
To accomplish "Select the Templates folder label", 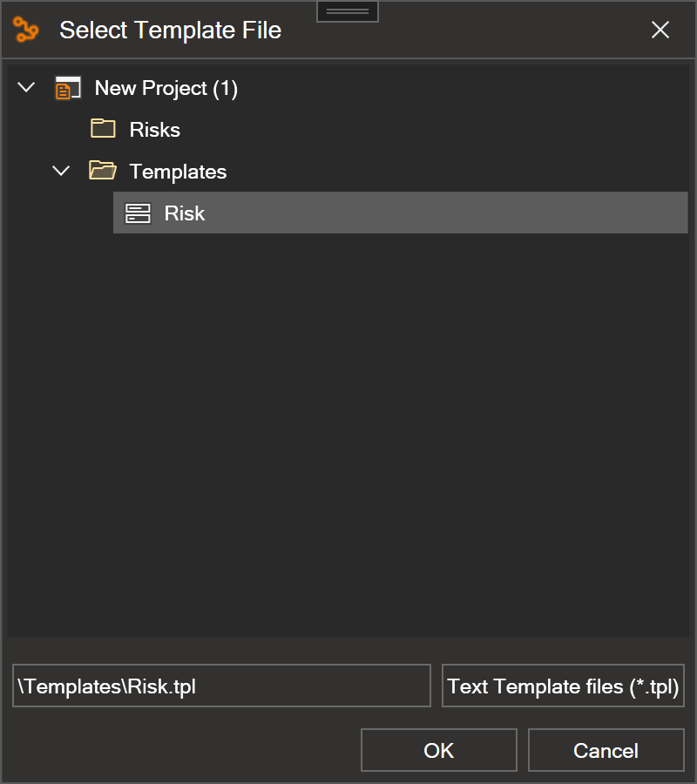I will click(x=178, y=172).
